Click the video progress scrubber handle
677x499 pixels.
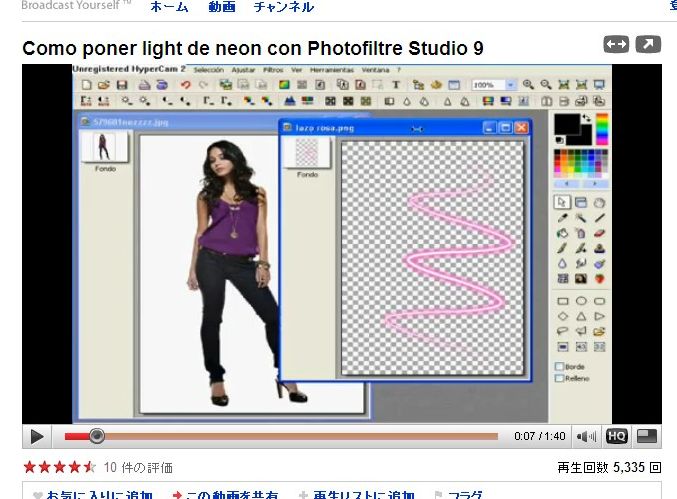click(x=97, y=436)
